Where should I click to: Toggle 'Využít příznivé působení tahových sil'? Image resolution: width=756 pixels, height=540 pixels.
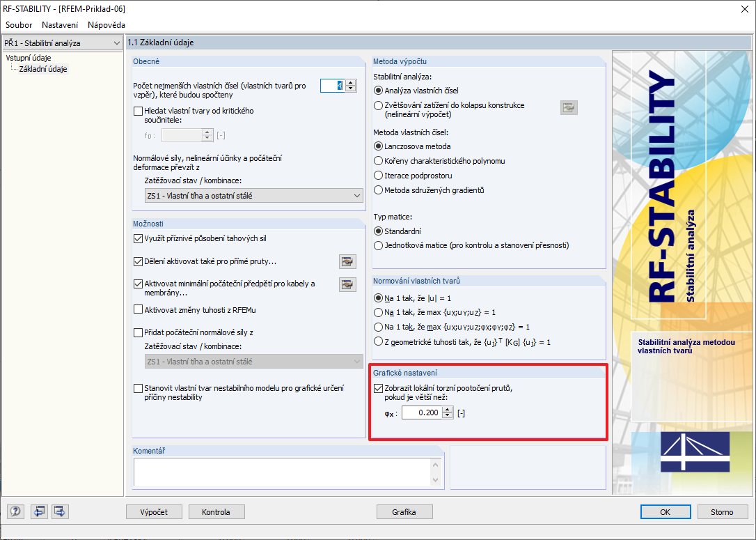[x=139, y=238]
